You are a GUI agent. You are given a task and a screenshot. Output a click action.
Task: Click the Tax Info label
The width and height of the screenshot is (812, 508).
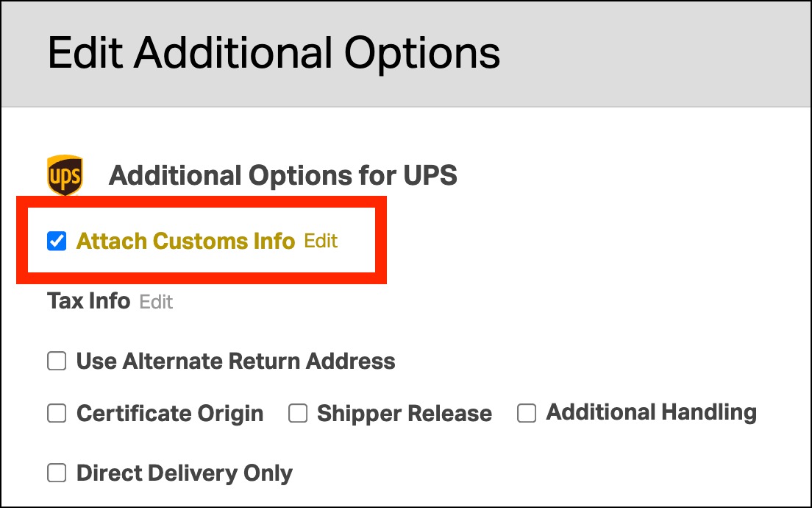(88, 301)
